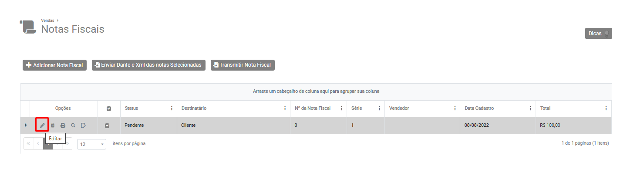Open Status column options menu
Image resolution: width=644 pixels, height=173 pixels.
click(x=172, y=109)
